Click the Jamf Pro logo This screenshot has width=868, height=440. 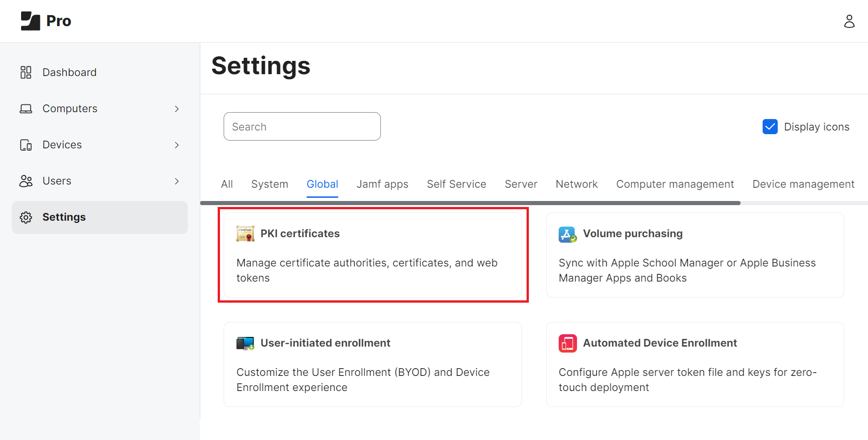[46, 21]
